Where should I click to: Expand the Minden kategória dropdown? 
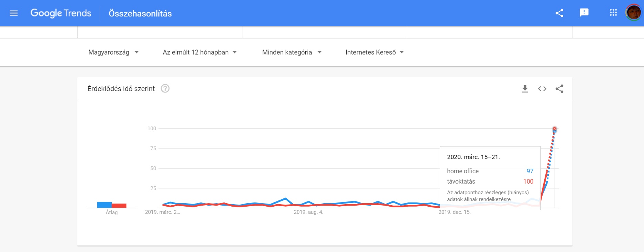(x=292, y=52)
